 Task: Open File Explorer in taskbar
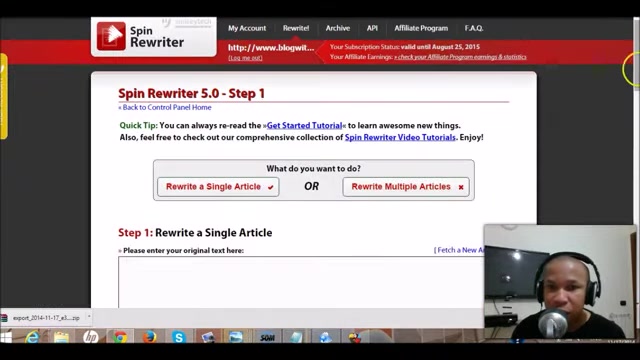click(x=61, y=337)
